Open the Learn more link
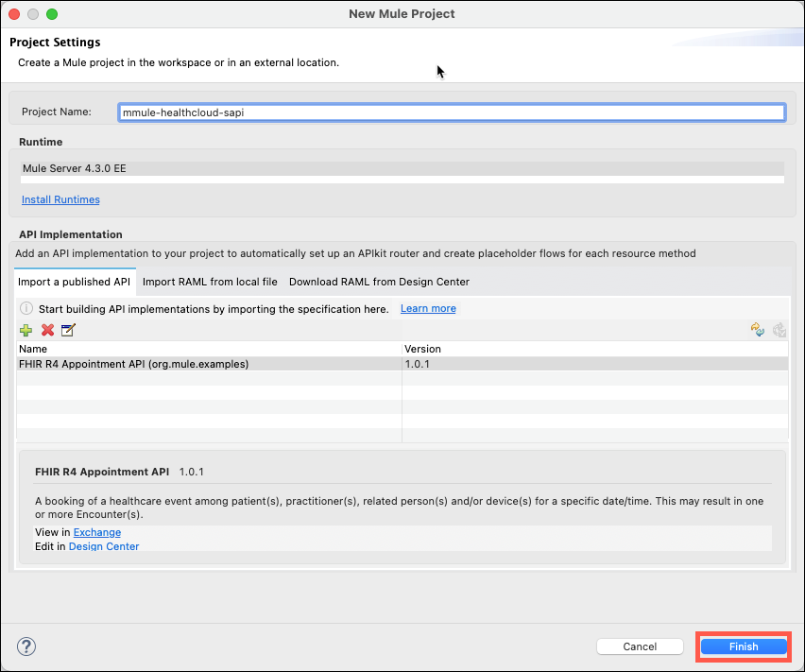Viewport: 805px width, 672px height. coord(428,308)
